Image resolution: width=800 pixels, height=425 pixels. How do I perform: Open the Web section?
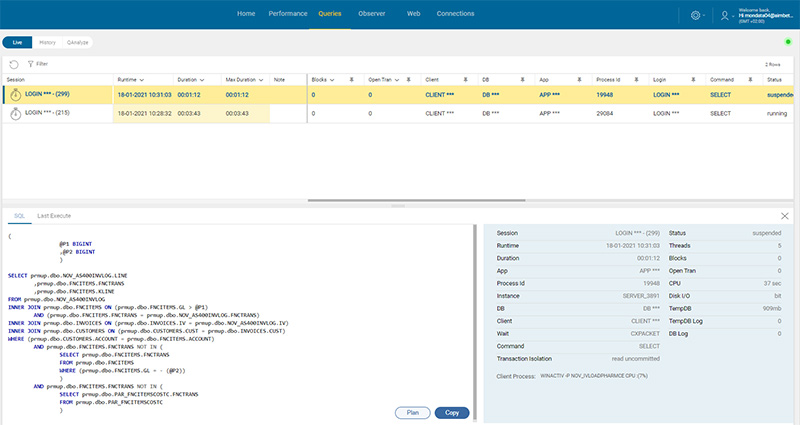pos(413,14)
